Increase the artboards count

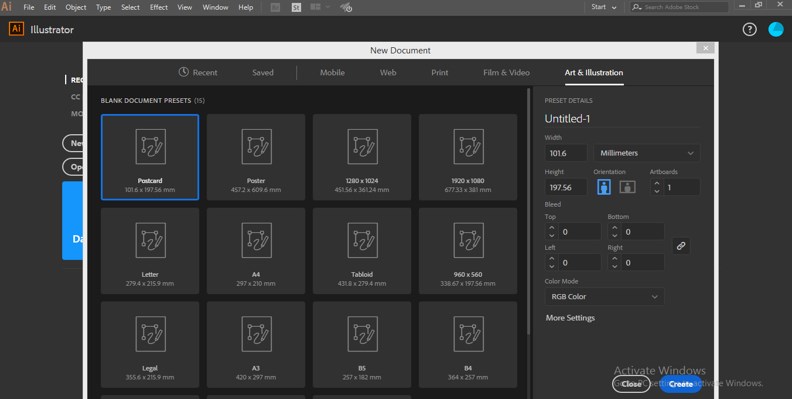[x=657, y=183]
